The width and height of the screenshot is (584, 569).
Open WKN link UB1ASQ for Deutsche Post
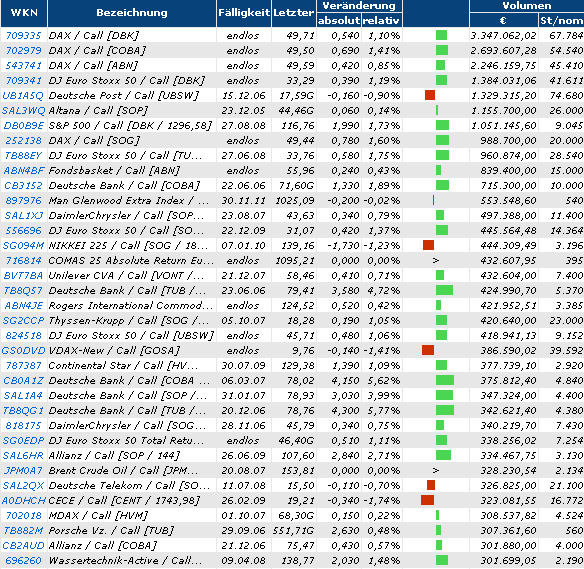pyautogui.click(x=23, y=95)
